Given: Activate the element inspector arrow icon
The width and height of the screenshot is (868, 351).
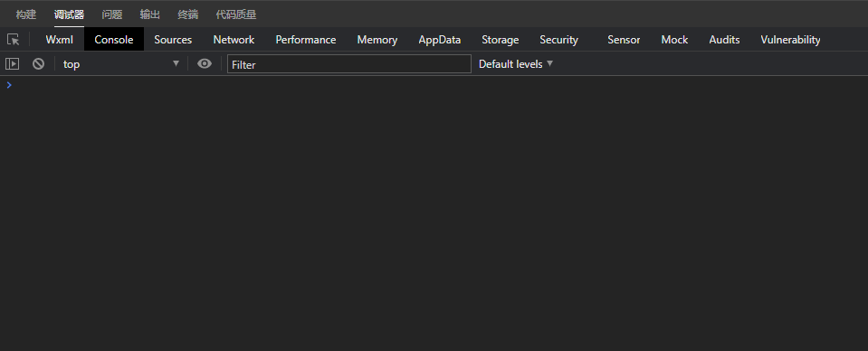Looking at the screenshot, I should 14,40.
